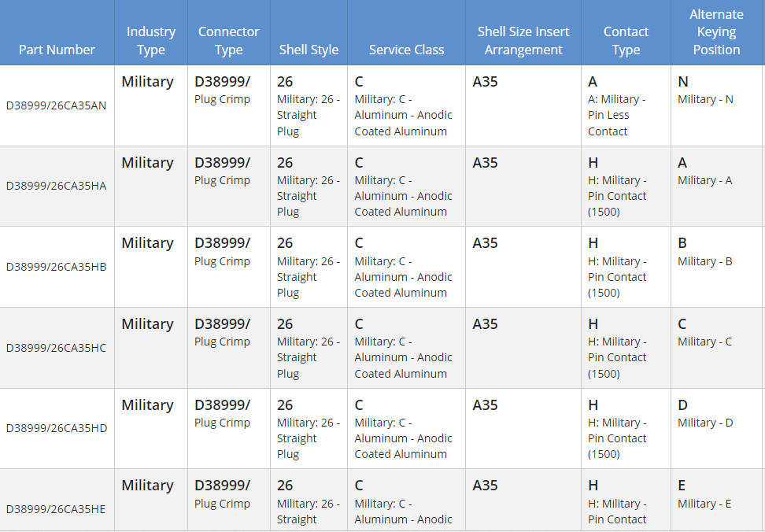This screenshot has width=765, height=532.
Task: Open part number D38999/26CA35HB link
Action: tap(56, 267)
